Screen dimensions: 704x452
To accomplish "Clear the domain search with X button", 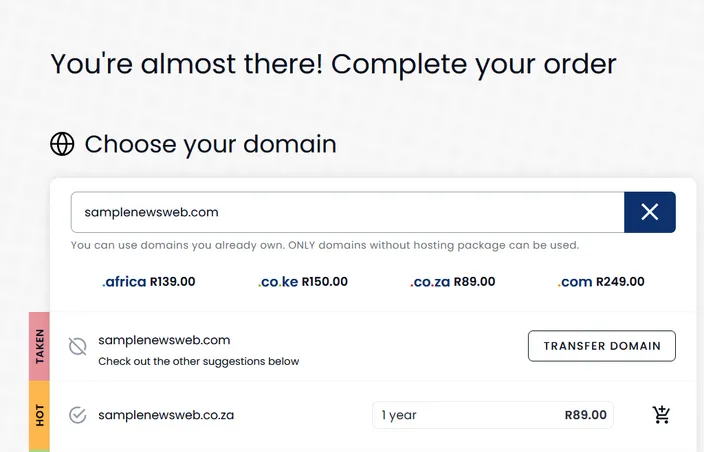I will (650, 212).
